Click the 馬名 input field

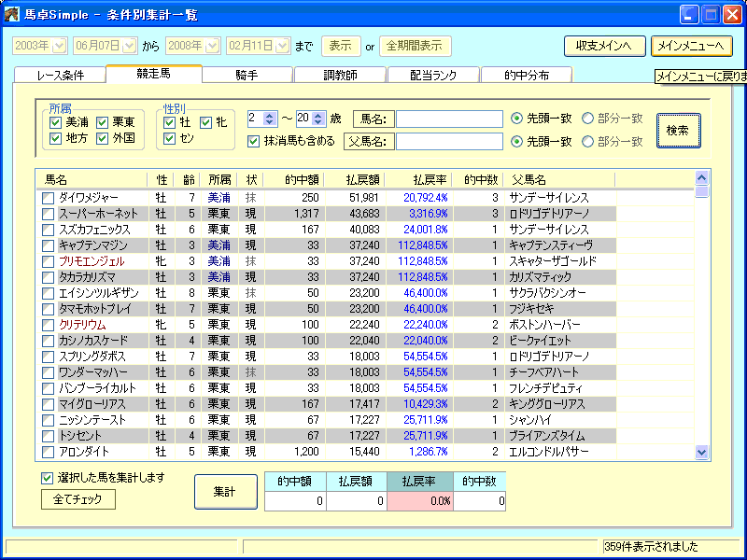point(449,119)
